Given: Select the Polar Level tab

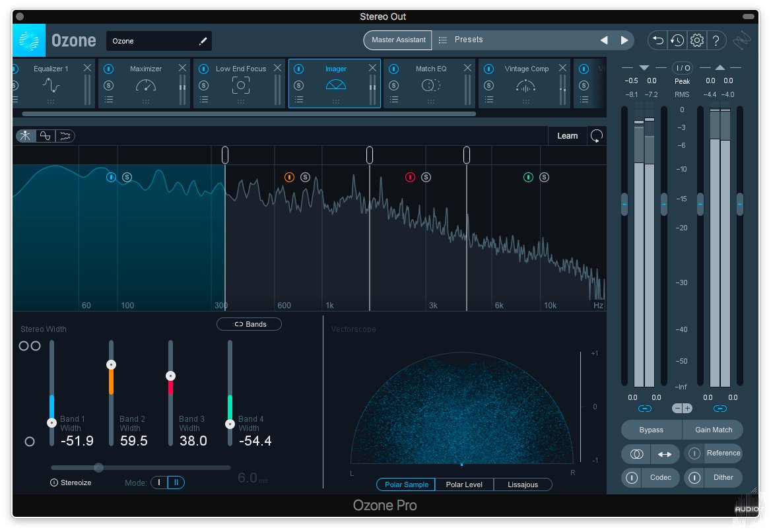Looking at the screenshot, I should (x=465, y=484).
